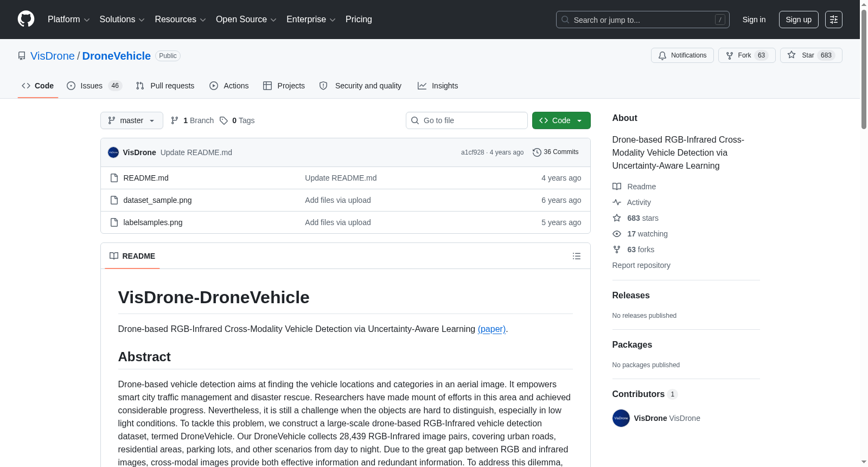Screen dimensions: 868x467
Task: Click the search magnifier icon in the header
Action: pyautogui.click(x=565, y=20)
